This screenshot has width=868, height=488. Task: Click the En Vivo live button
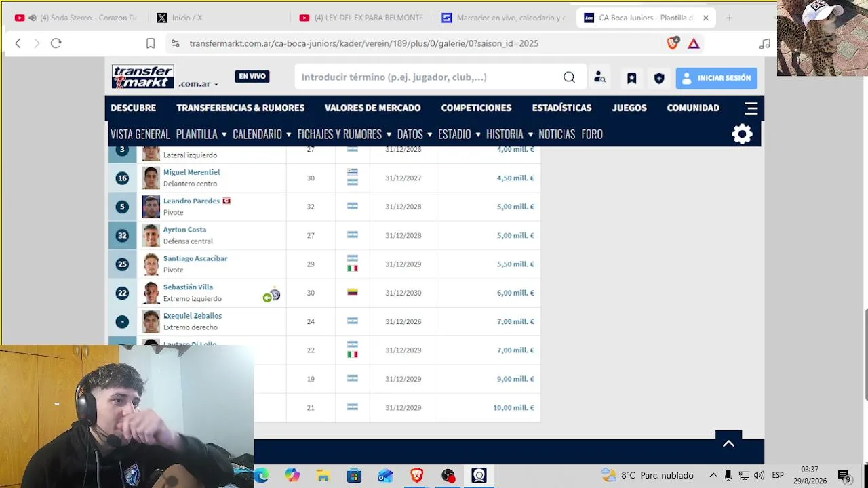(x=252, y=77)
